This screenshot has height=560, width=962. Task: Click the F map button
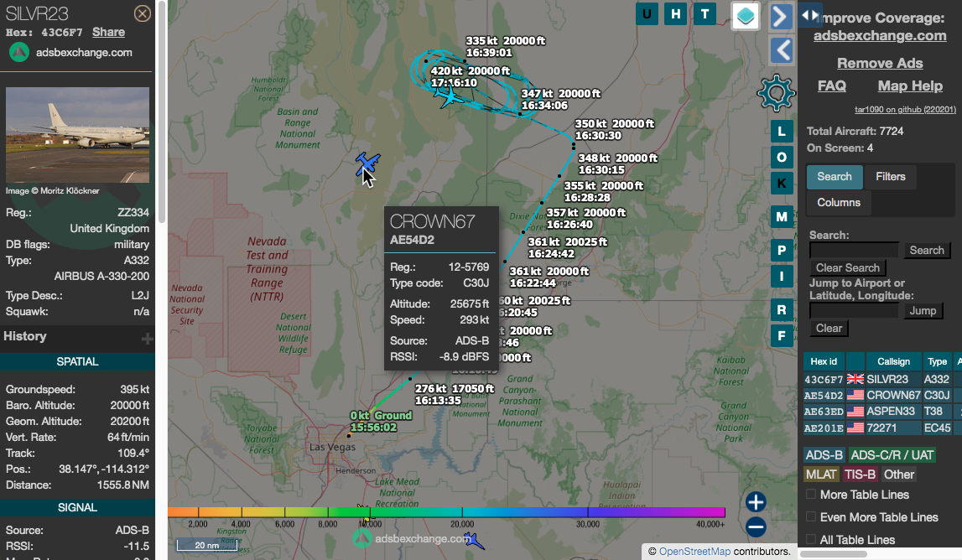pos(782,335)
